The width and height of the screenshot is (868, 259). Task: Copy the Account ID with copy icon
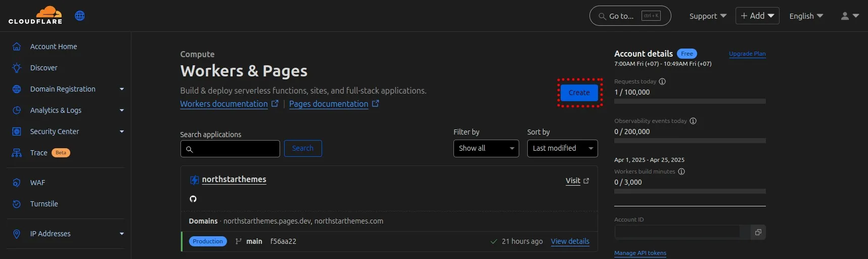point(758,232)
